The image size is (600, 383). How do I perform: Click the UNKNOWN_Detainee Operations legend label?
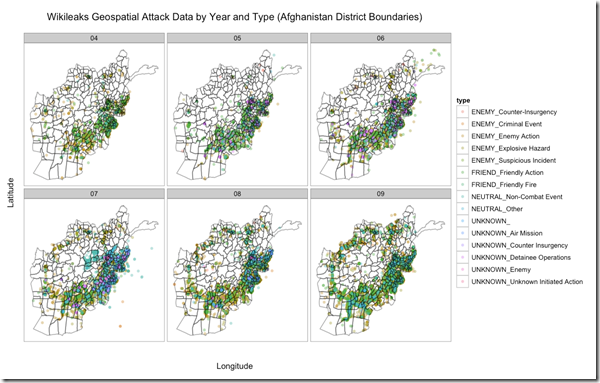(x=521, y=258)
